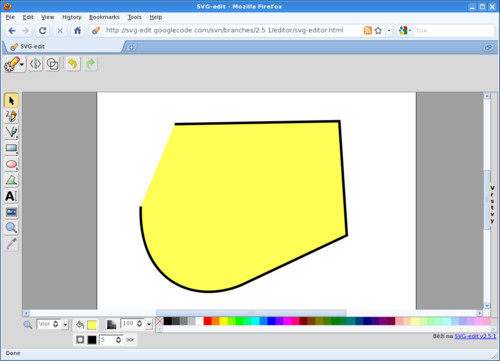Click the yellow fill color box
Viewport: 500px width, 361px height.
92,325
